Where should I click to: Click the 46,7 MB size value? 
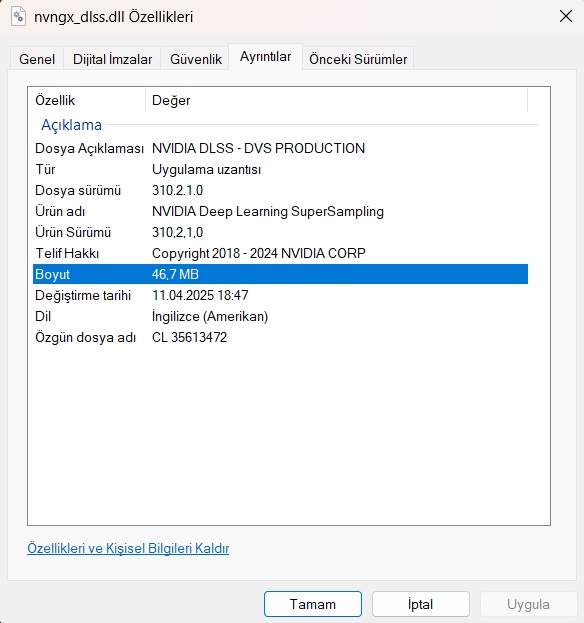click(x=175, y=275)
